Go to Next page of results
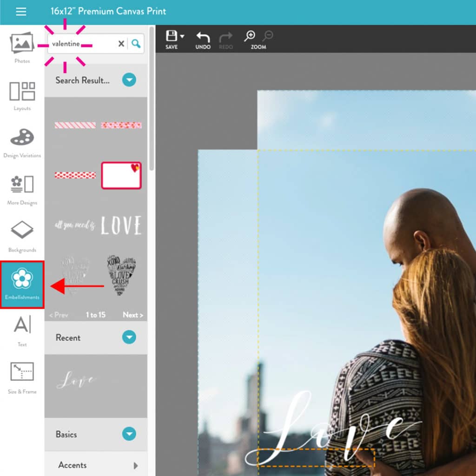 click(x=132, y=315)
